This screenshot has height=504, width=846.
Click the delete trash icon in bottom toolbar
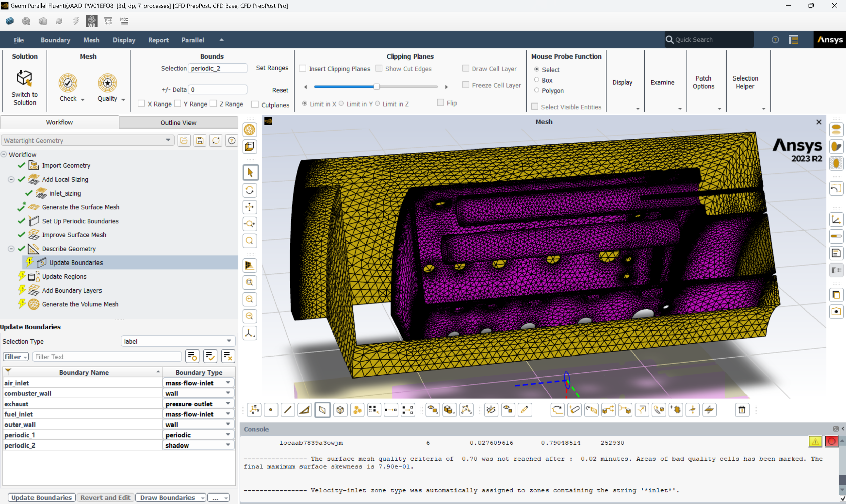(x=742, y=410)
